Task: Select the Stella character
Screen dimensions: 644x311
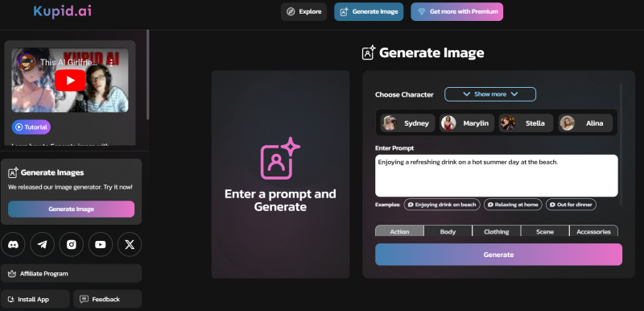Action: tap(526, 122)
